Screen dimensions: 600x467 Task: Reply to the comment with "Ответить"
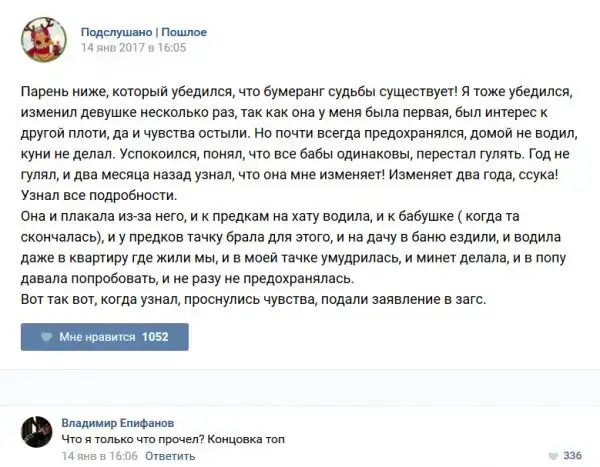tap(170, 455)
